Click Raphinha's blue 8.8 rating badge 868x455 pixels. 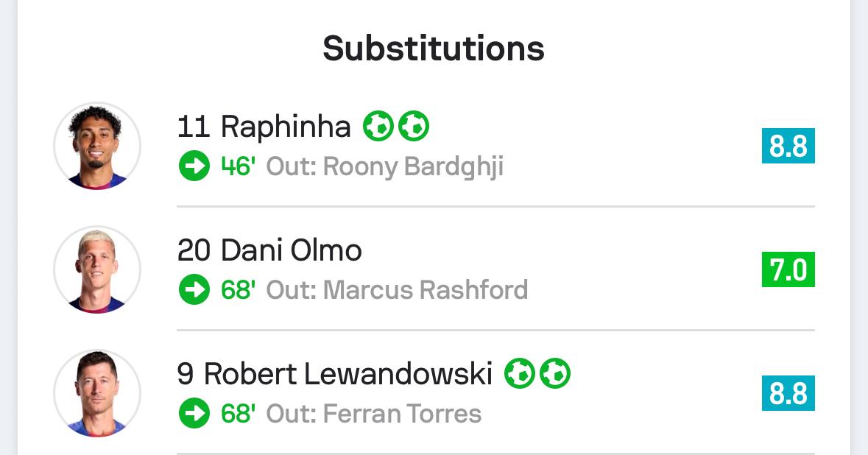point(788,146)
